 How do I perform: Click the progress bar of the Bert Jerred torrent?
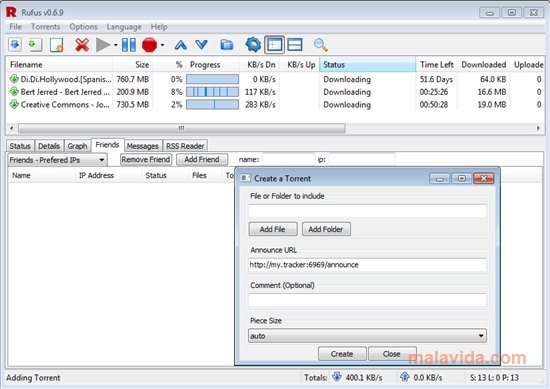tap(212, 92)
